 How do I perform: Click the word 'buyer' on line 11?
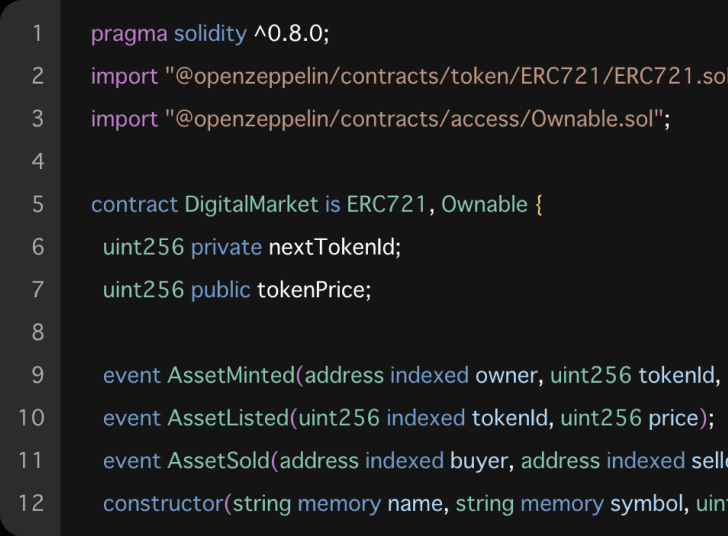click(x=479, y=462)
